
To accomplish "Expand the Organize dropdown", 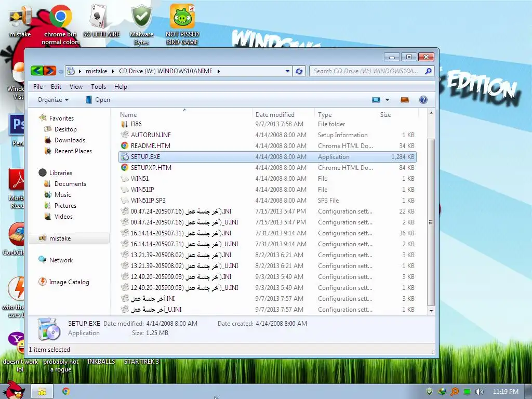I will (x=53, y=100).
